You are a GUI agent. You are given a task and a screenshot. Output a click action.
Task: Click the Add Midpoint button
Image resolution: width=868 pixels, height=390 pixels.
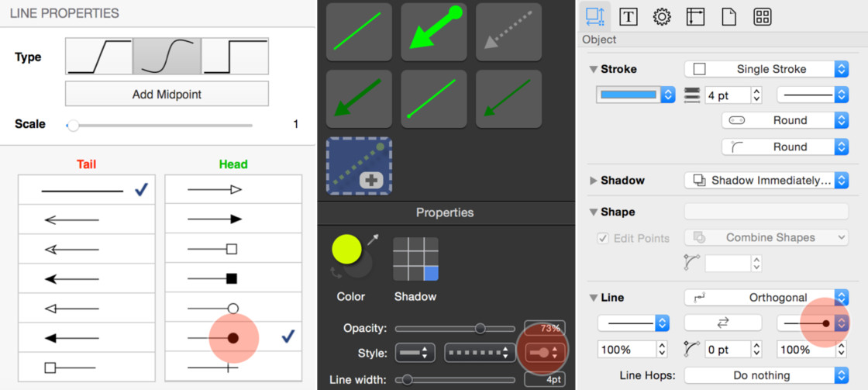167,94
